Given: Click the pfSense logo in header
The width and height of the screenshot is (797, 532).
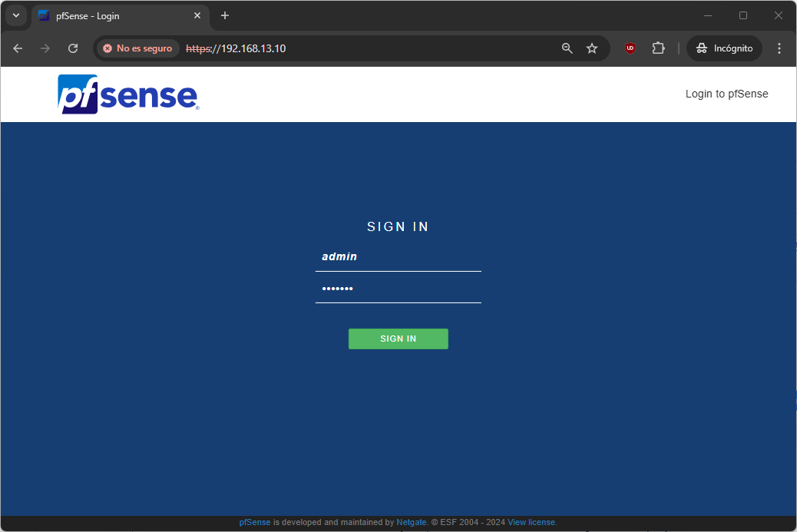Looking at the screenshot, I should pos(128,94).
